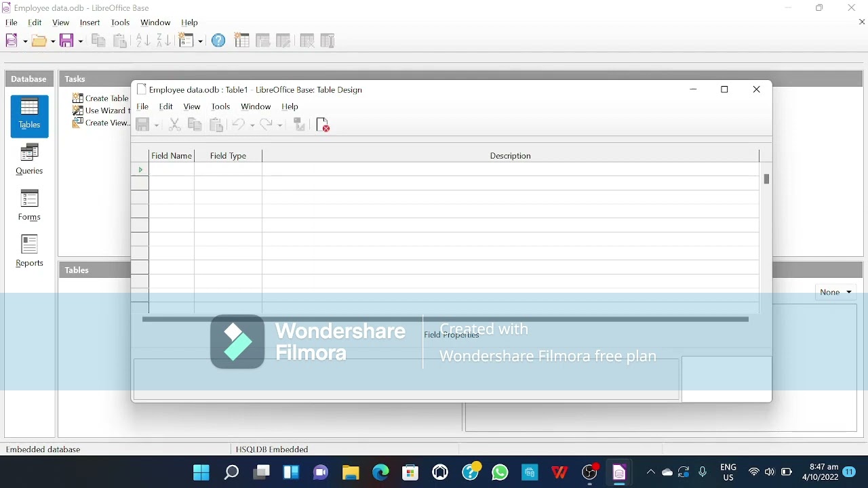
Task: Sort ascending with the A-Z icon
Action: point(143,41)
